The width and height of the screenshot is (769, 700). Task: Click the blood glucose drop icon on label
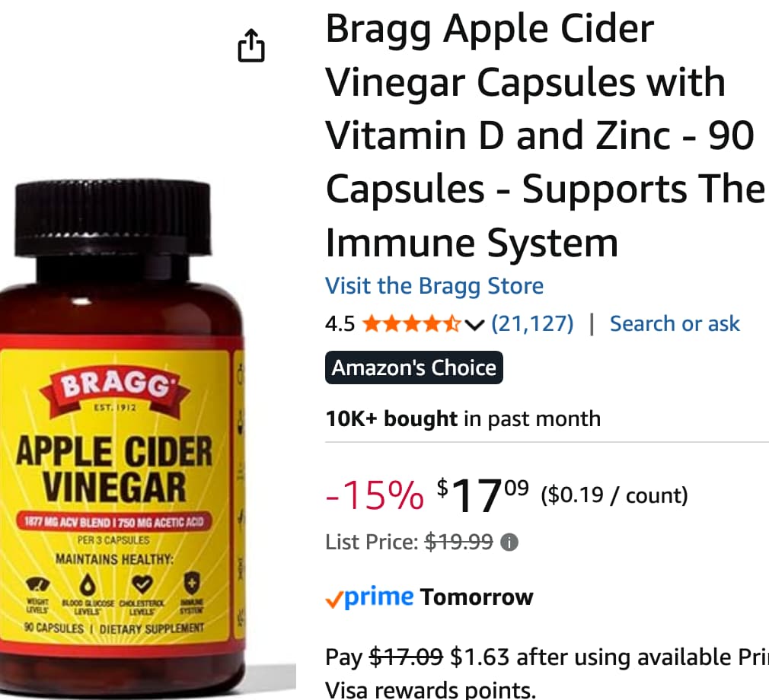click(88, 584)
